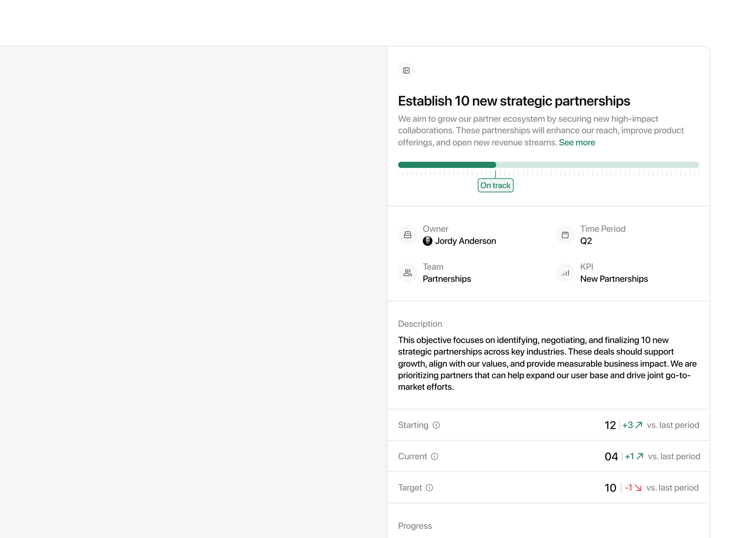Screen dimensions: 756x538
Task: Click the objective title heading
Action: (514, 101)
